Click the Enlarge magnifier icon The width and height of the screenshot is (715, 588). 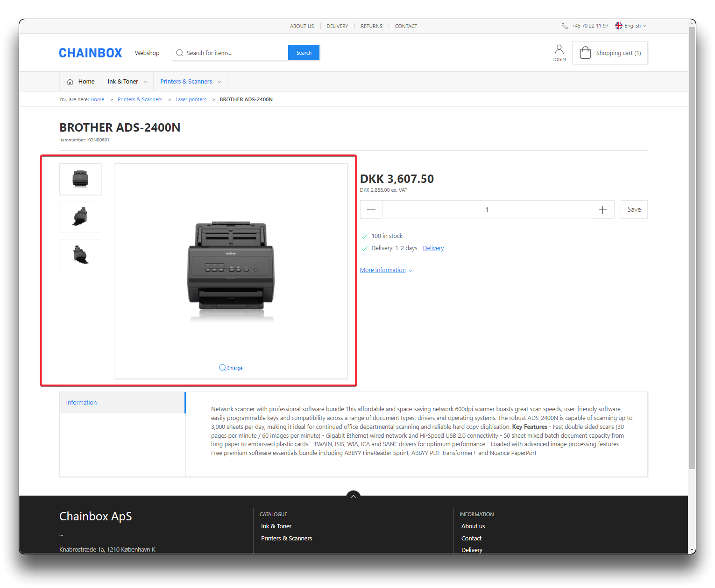(223, 368)
